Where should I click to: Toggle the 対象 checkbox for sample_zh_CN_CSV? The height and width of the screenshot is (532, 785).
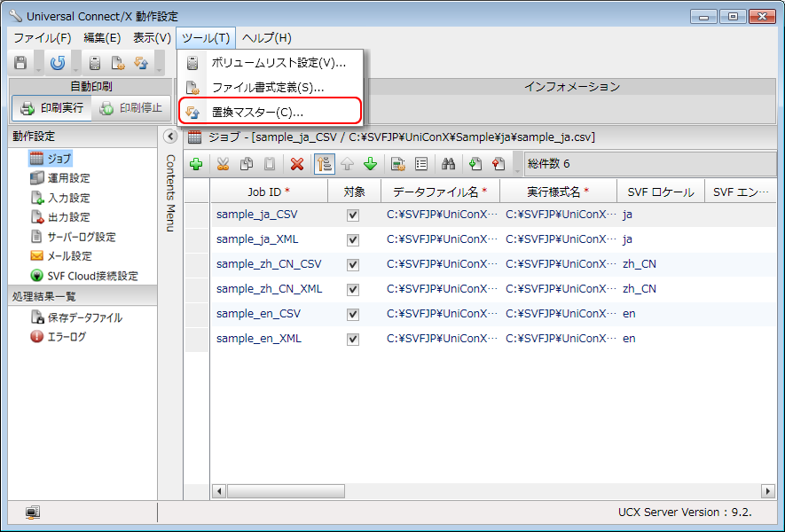tap(353, 265)
